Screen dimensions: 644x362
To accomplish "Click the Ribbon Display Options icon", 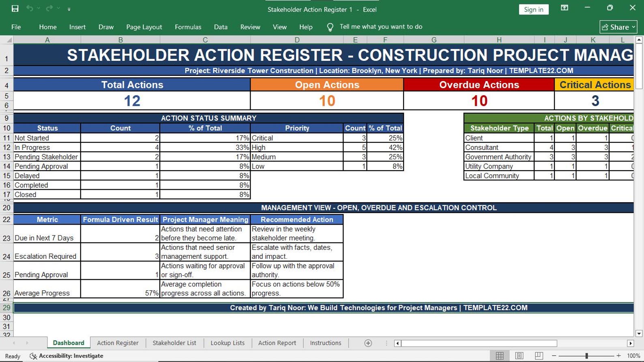I will (565, 8).
